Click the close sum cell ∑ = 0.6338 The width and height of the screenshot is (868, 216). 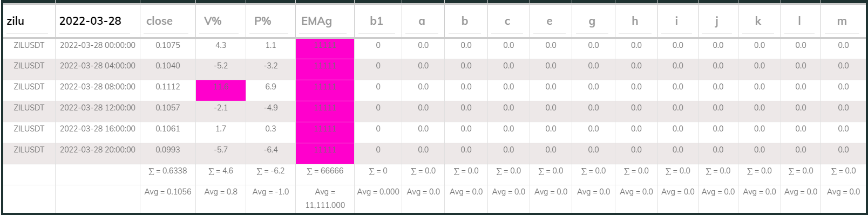coord(167,171)
